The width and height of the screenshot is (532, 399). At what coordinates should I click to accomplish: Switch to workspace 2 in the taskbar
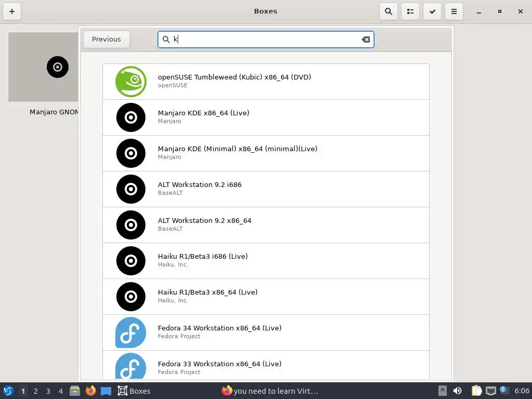[36, 391]
